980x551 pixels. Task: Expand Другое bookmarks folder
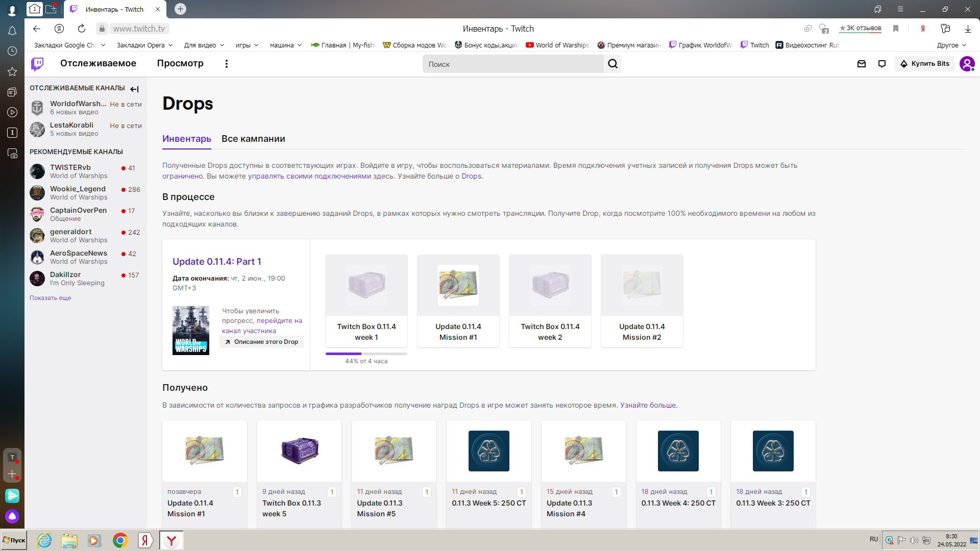[x=951, y=45]
